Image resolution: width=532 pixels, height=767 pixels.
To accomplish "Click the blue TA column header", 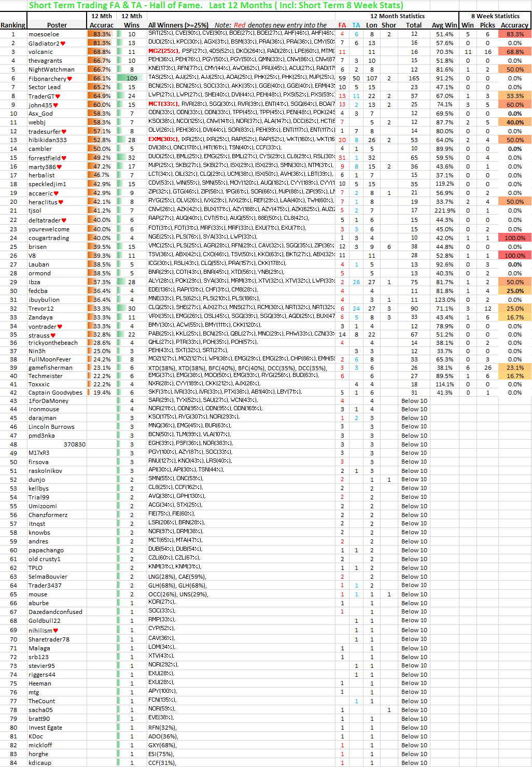I will pyautogui.click(x=356, y=25).
